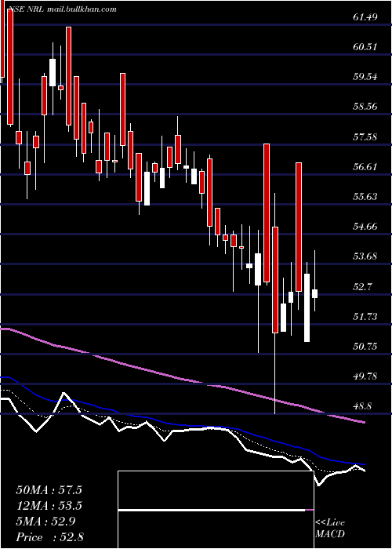Select the 49.78 price axis label
This screenshot has width=392, height=549.
pos(365,376)
